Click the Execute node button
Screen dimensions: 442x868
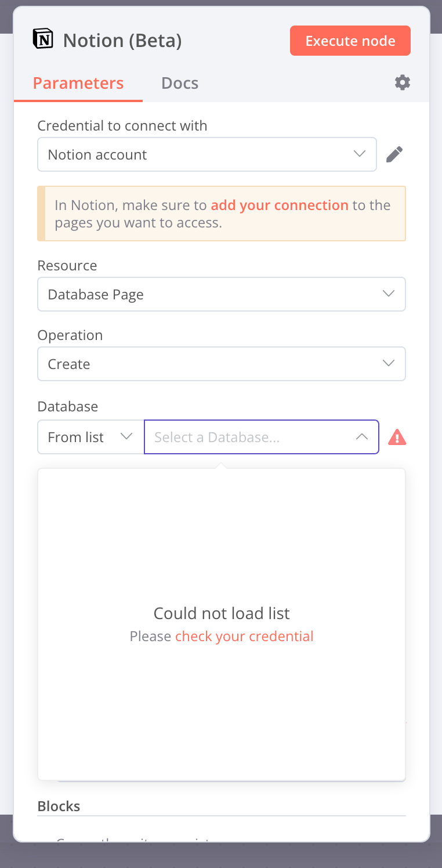tap(350, 40)
